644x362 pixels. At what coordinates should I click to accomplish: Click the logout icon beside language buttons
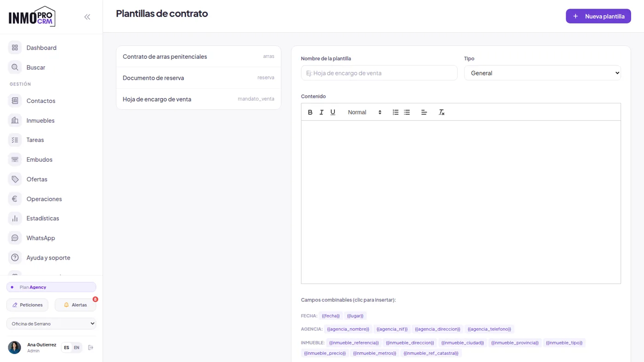[x=91, y=347]
